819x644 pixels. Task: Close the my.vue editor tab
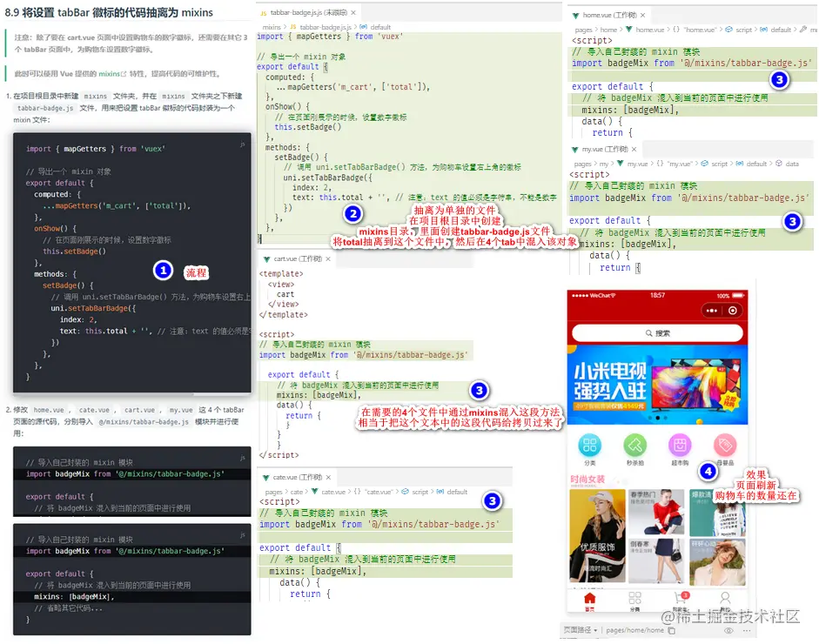tap(634, 150)
